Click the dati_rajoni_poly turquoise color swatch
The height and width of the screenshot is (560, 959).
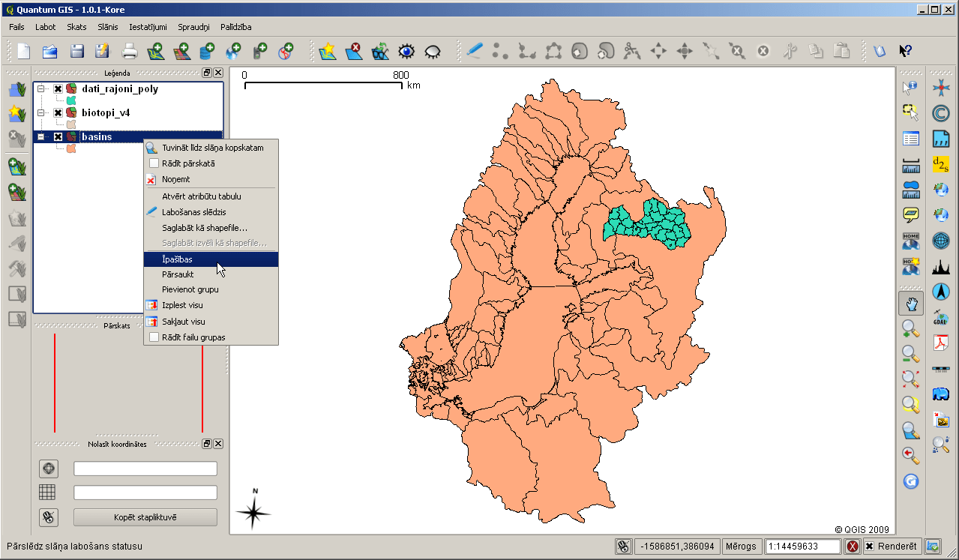[x=71, y=100]
